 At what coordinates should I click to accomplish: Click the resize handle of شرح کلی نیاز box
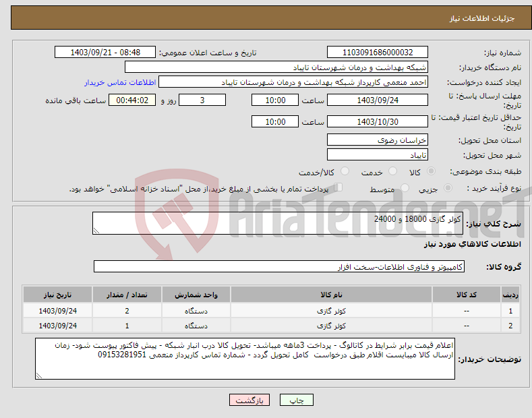coord(96,231)
